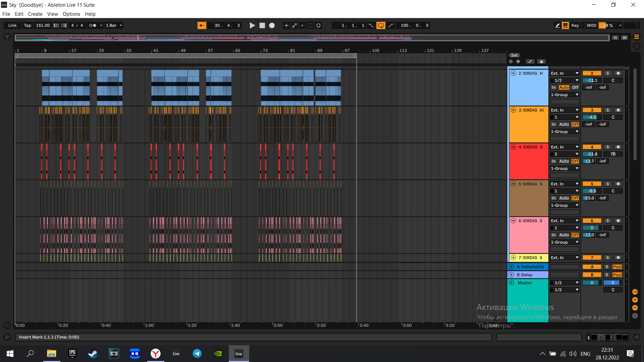Image resolution: width=644 pixels, height=362 pixels.
Task: Set track 2 monitor to Auto
Action: (564, 87)
